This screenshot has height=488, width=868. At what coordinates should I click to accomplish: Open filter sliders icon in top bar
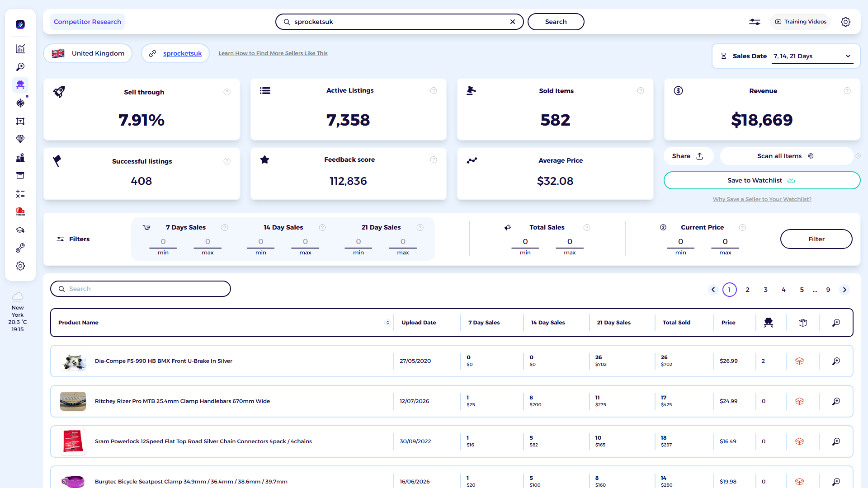(x=755, y=22)
